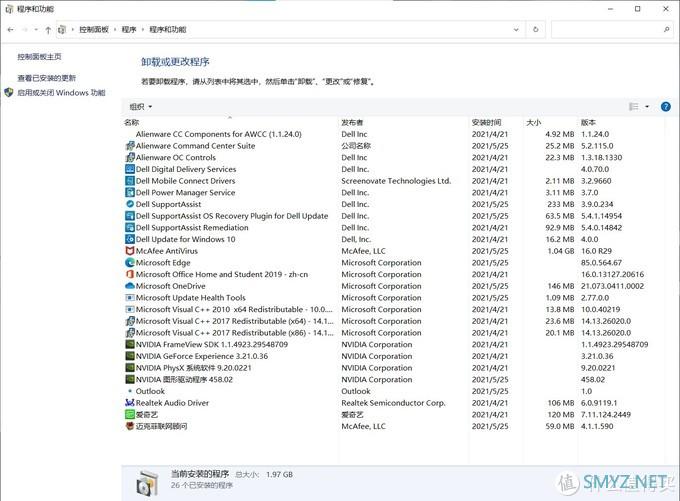
Task: Click the Microsoft Office Home and Student icon
Action: coord(130,275)
